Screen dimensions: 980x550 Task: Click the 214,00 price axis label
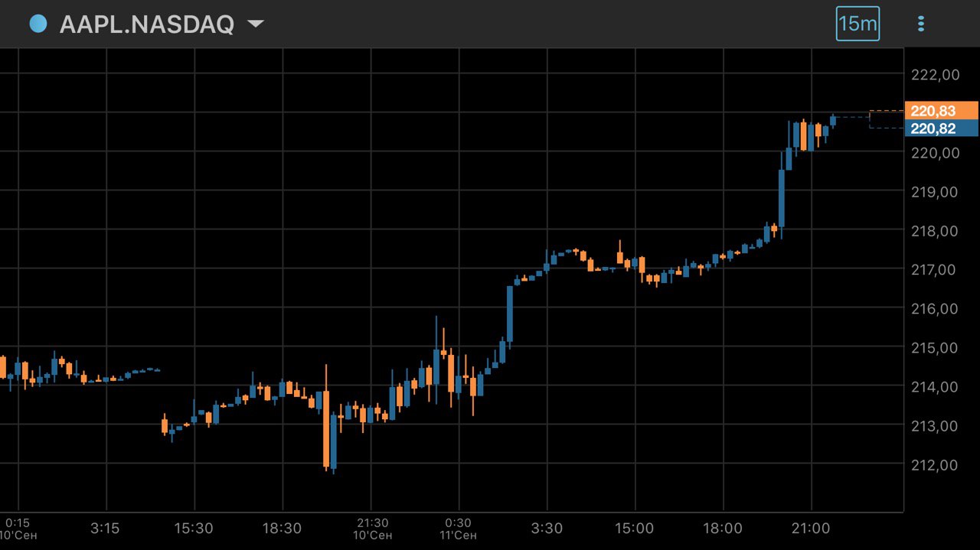point(935,387)
